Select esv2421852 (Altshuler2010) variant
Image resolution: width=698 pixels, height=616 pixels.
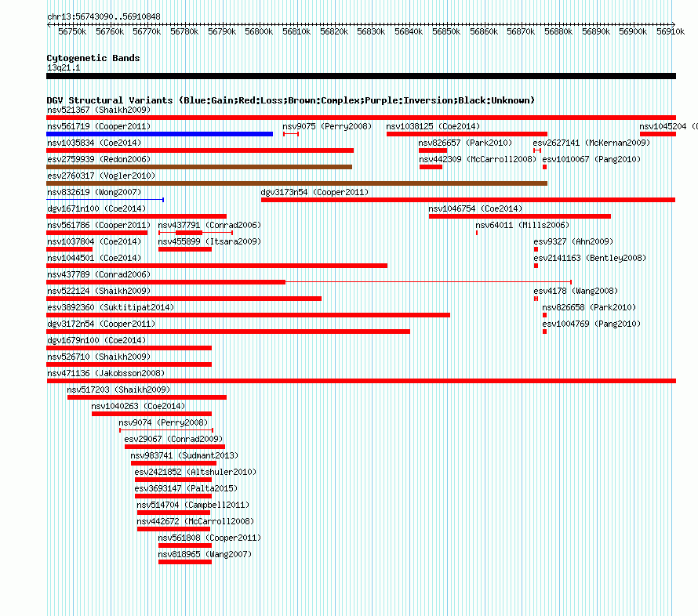click(195, 472)
